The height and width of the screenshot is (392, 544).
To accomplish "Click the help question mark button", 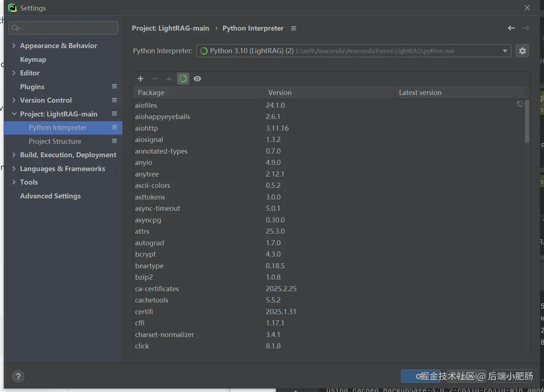I will pyautogui.click(x=18, y=376).
